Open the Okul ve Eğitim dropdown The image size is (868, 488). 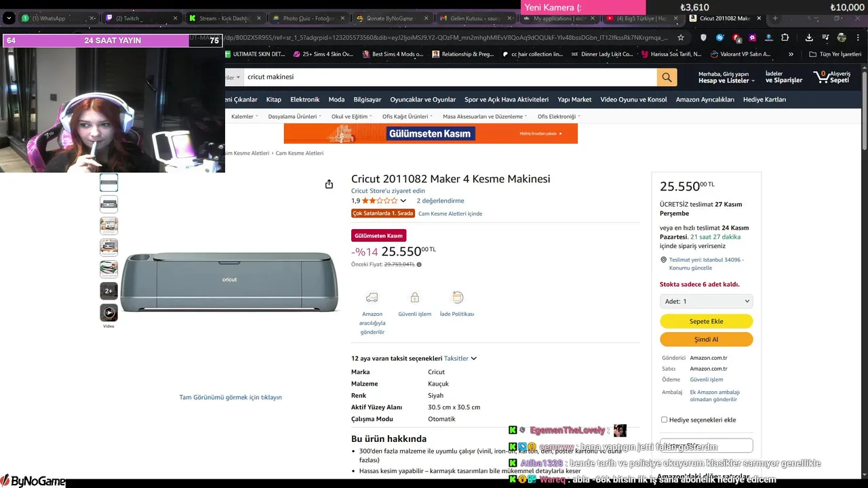(352, 117)
